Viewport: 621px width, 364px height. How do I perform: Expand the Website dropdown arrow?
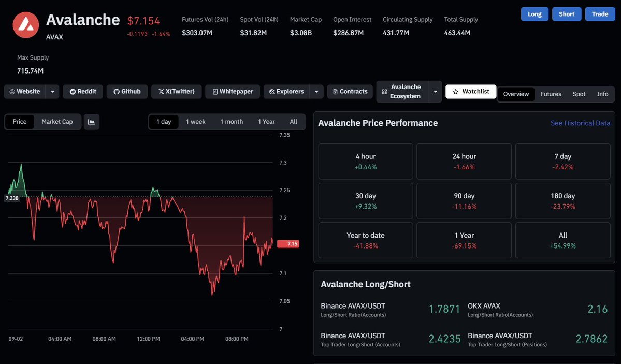coord(52,92)
